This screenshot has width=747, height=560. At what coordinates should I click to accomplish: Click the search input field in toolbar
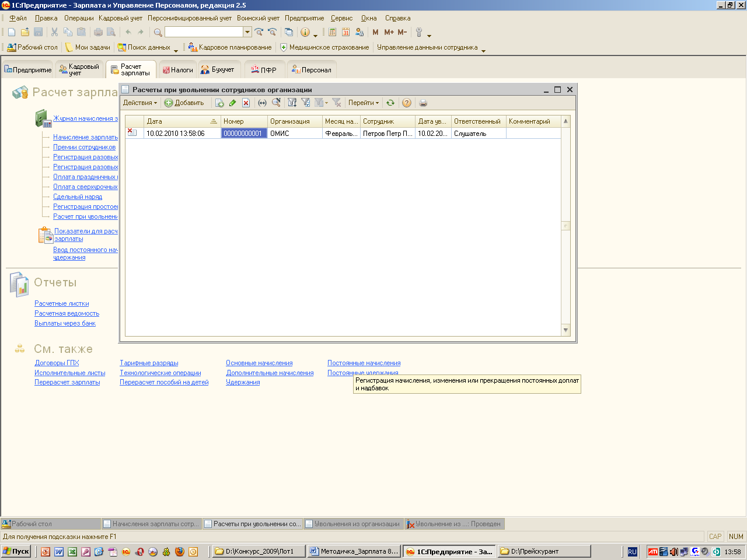[x=204, y=32]
